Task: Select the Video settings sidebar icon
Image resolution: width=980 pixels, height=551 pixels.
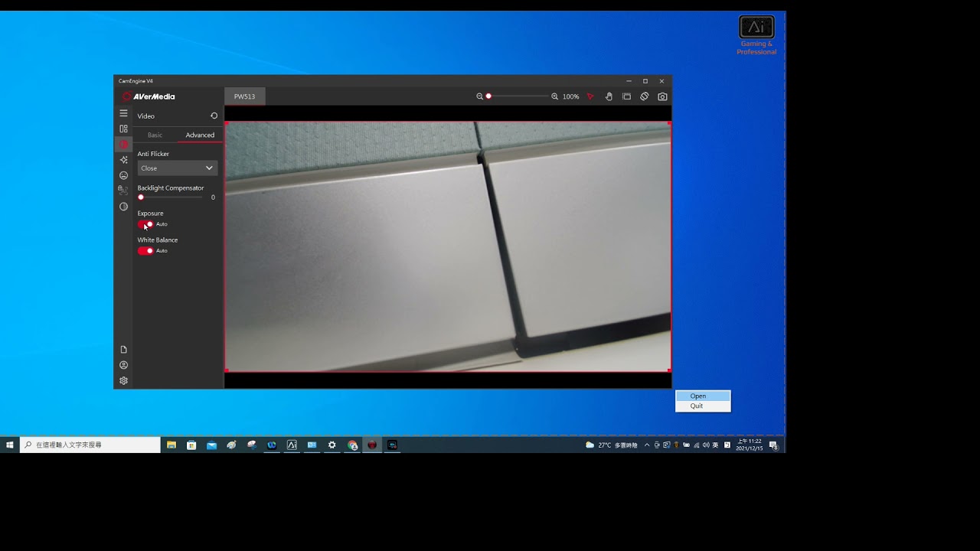Action: tap(123, 145)
